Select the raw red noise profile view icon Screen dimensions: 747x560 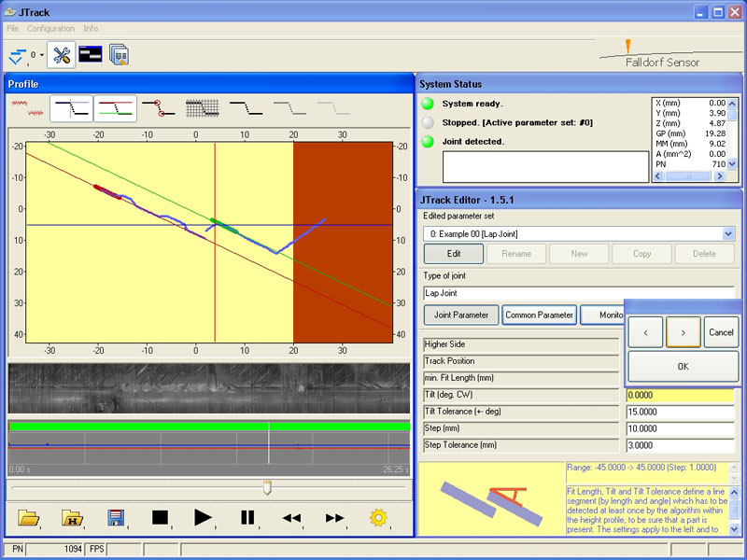coord(27,108)
